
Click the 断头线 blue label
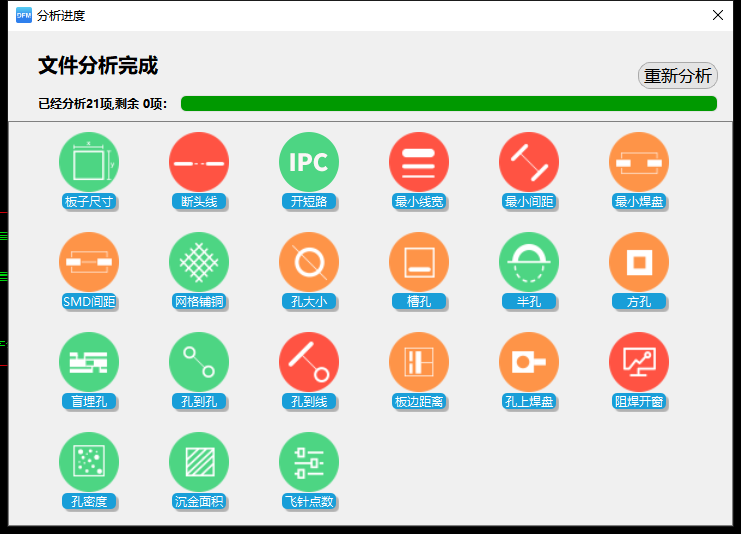(x=199, y=201)
